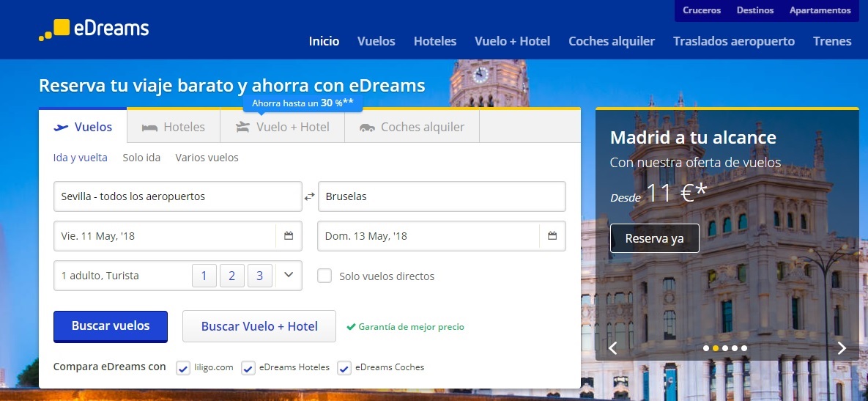868x401 pixels.
Task: Select the Hoteles tab with bed icon
Action: tap(174, 127)
